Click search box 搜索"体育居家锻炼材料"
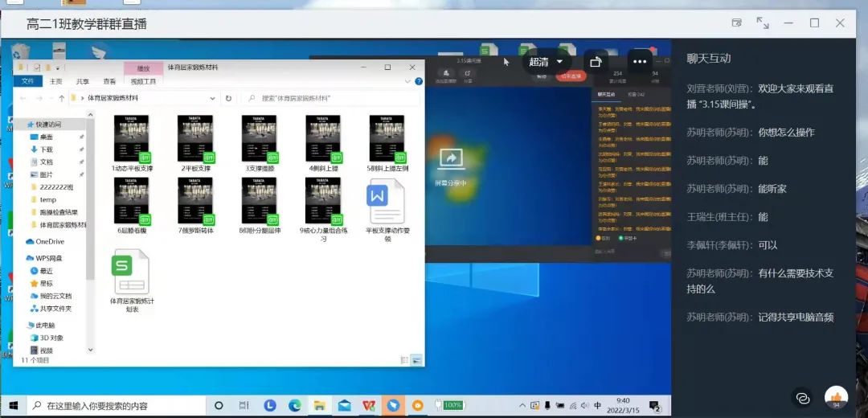 [331, 98]
